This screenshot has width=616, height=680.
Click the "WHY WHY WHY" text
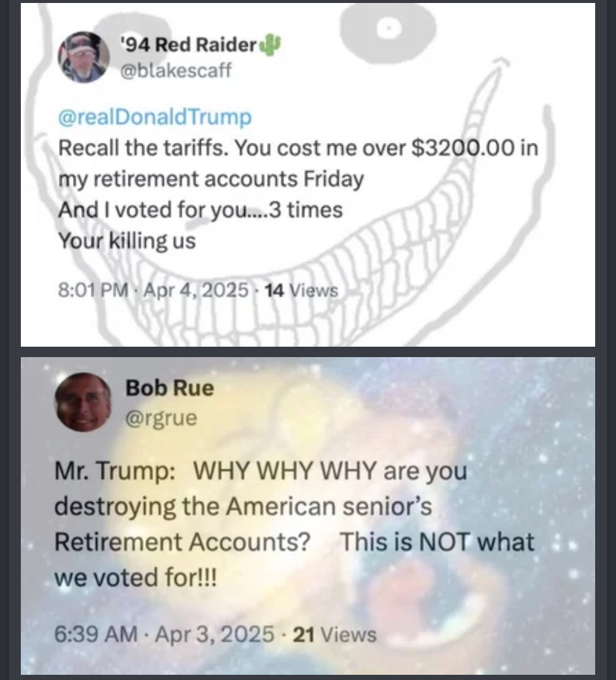pyautogui.click(x=285, y=470)
